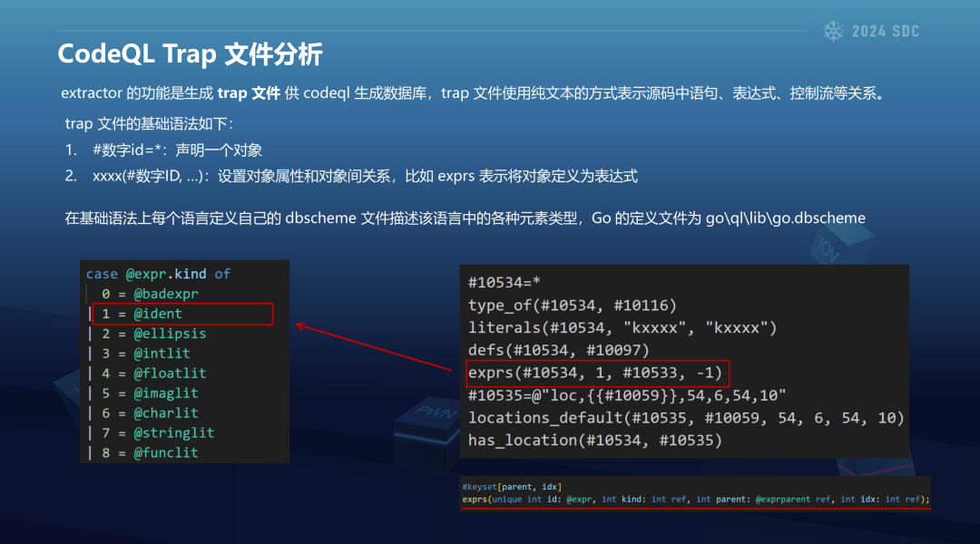
Task: Click the '#10534=*' trap line
Action: click(505, 282)
